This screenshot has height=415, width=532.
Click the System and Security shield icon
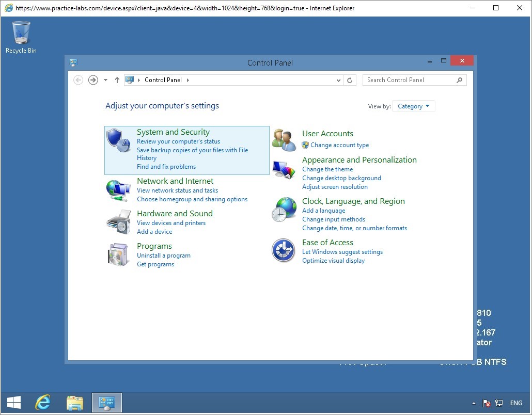click(118, 140)
